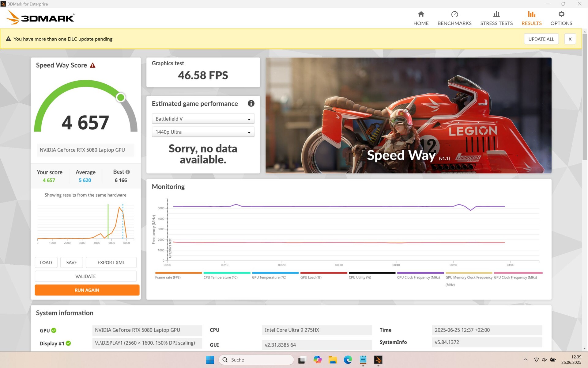Open Microsoft Edge from the taskbar
The width and height of the screenshot is (588, 368).
tap(348, 360)
